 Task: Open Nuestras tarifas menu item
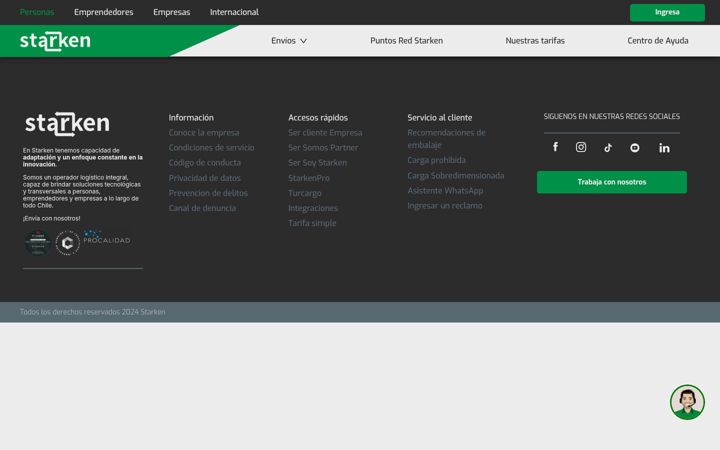[x=535, y=40]
